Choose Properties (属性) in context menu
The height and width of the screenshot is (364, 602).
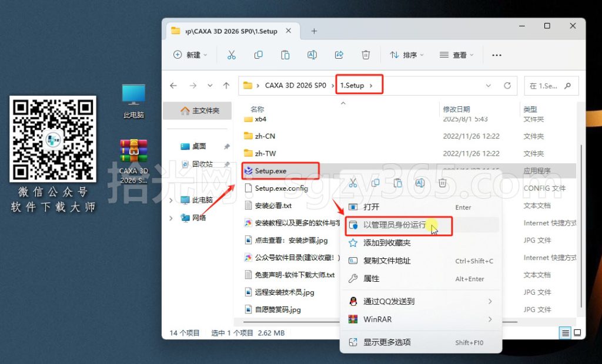point(421,278)
